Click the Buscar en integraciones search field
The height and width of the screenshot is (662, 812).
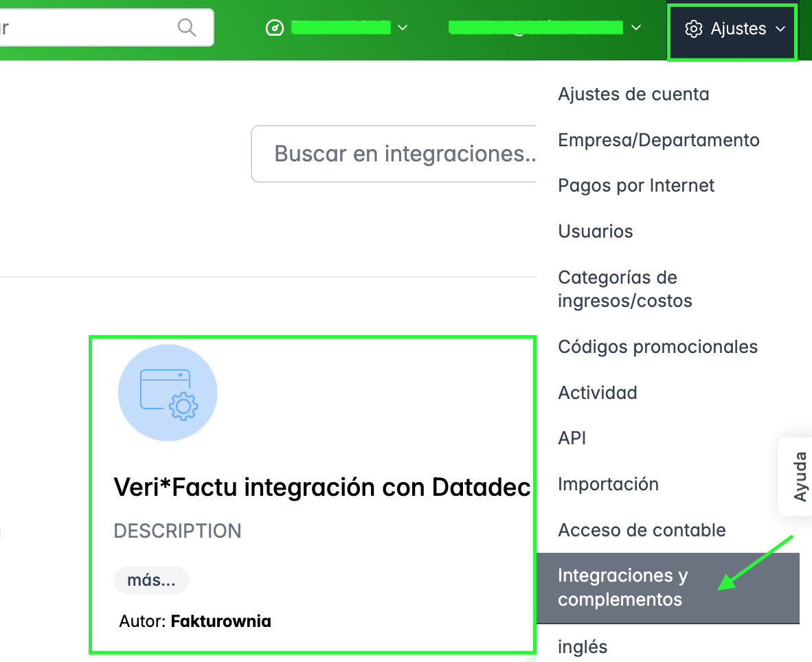(394, 154)
